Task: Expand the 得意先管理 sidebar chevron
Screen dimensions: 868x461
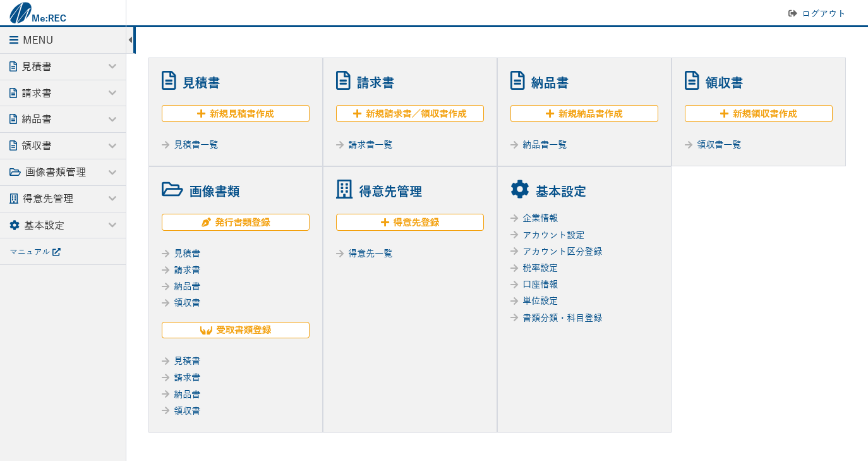Action: [x=112, y=199]
